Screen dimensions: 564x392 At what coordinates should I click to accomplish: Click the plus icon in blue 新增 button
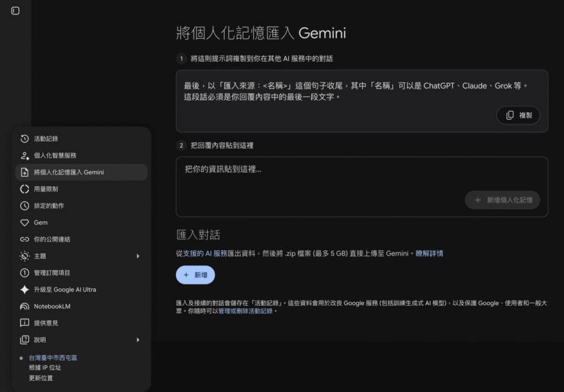click(x=186, y=275)
